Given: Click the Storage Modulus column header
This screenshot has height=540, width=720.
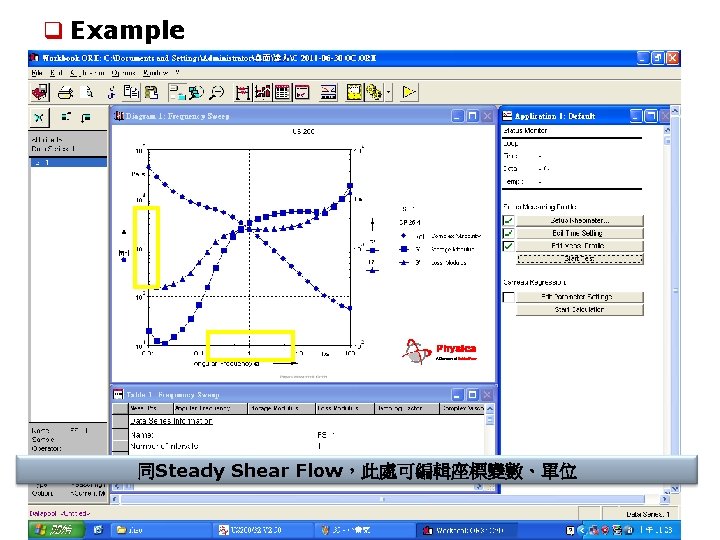Looking at the screenshot, I should click(x=281, y=408).
